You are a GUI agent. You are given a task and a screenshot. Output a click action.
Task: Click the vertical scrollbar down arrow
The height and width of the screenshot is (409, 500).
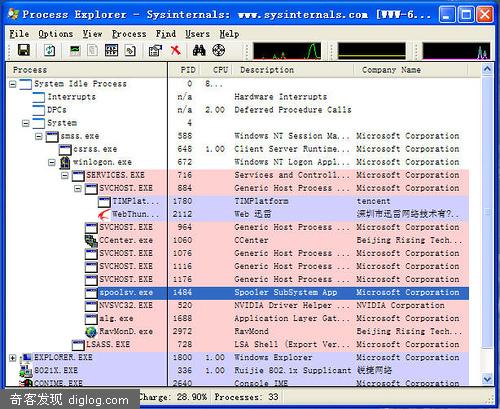tap(487, 379)
